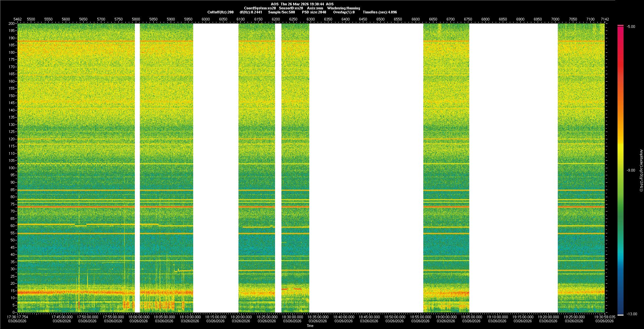Click the top axis value 5600
The height and width of the screenshot is (329, 644).
(66, 19)
